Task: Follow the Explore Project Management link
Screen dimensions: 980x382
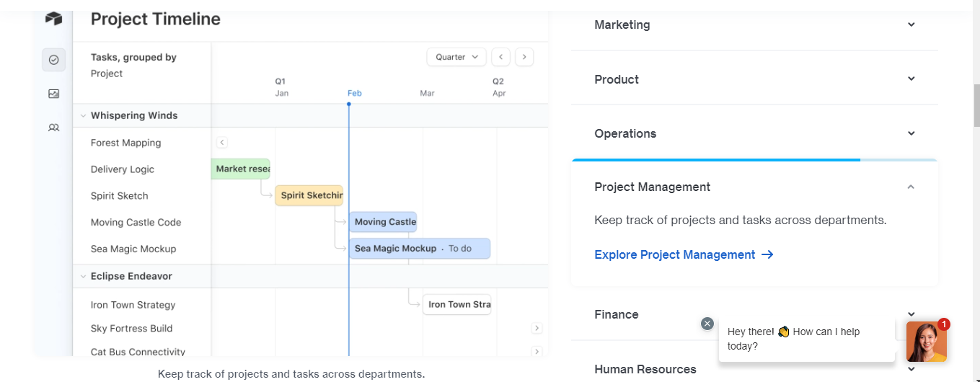Action: point(684,254)
